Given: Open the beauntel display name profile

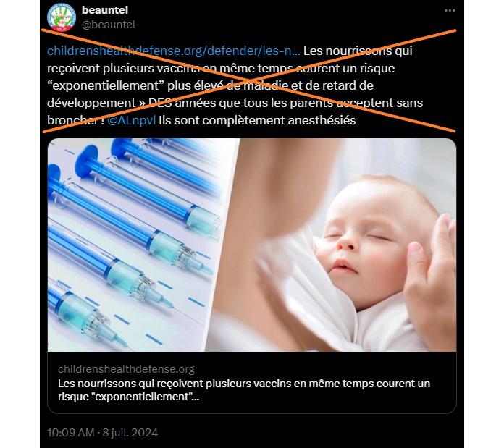Looking at the screenshot, I should 105,10.
